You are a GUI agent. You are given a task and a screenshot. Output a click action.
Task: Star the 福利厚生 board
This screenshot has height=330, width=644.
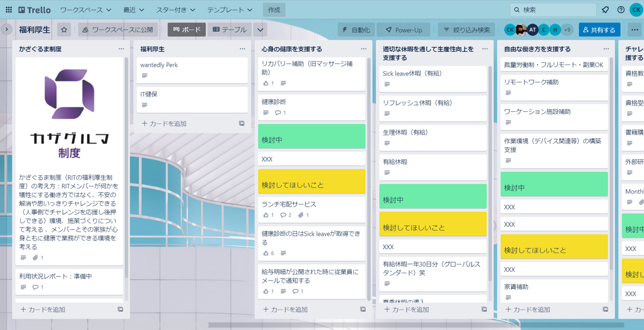tap(64, 30)
